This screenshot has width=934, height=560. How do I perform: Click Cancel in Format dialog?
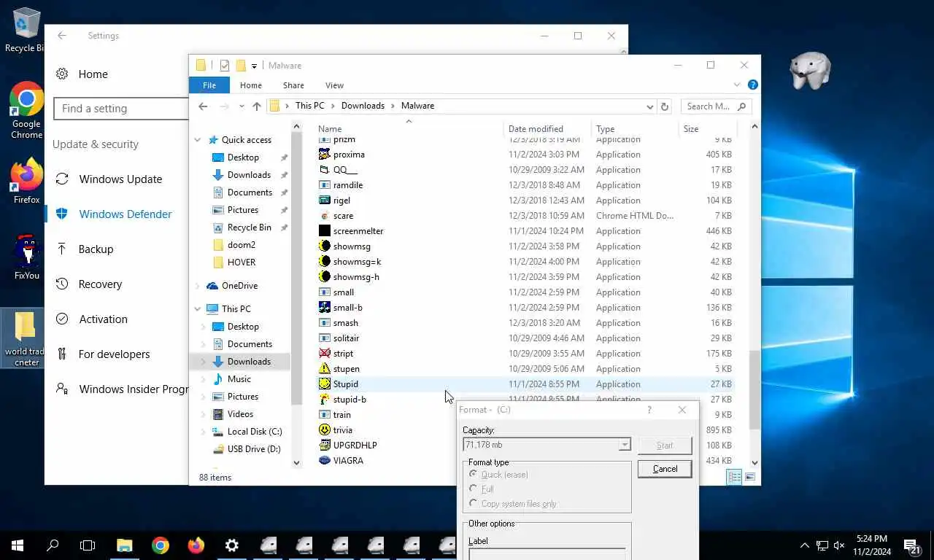pyautogui.click(x=665, y=469)
